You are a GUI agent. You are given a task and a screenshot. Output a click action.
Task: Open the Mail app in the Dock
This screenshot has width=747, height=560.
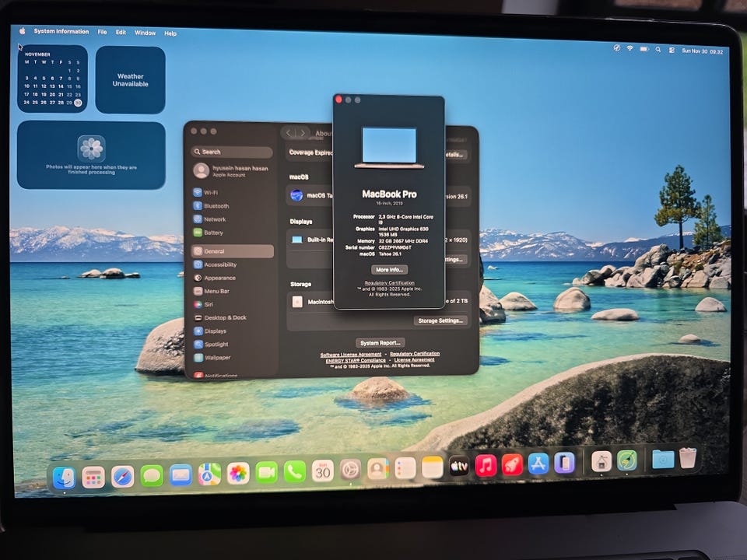[181, 475]
